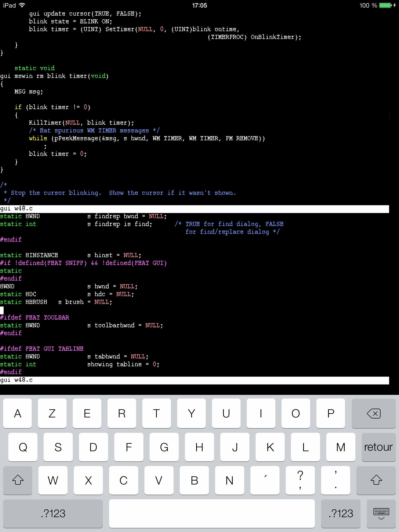Select the upper gui w48.c status line
The image size is (399, 532).
[194, 209]
